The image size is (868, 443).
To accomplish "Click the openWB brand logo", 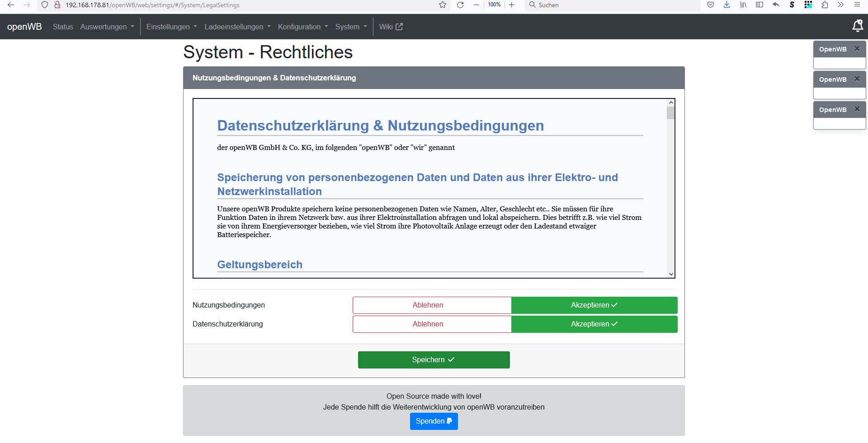I will pos(24,27).
